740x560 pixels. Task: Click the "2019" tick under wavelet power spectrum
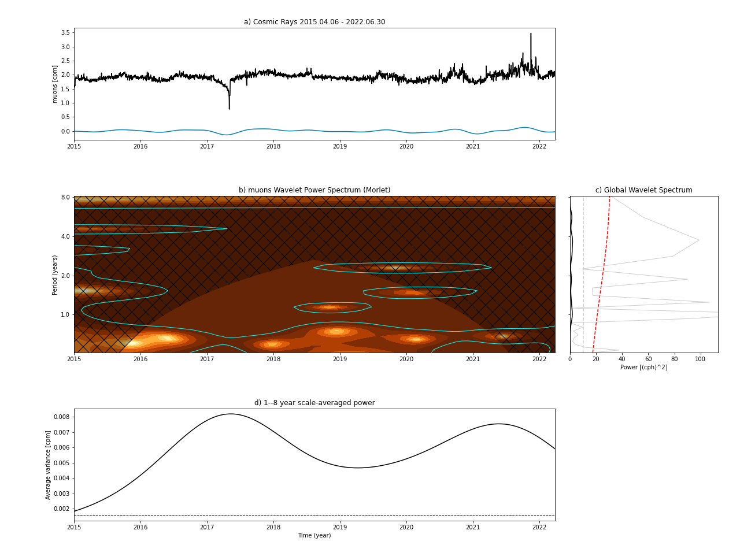pos(340,359)
